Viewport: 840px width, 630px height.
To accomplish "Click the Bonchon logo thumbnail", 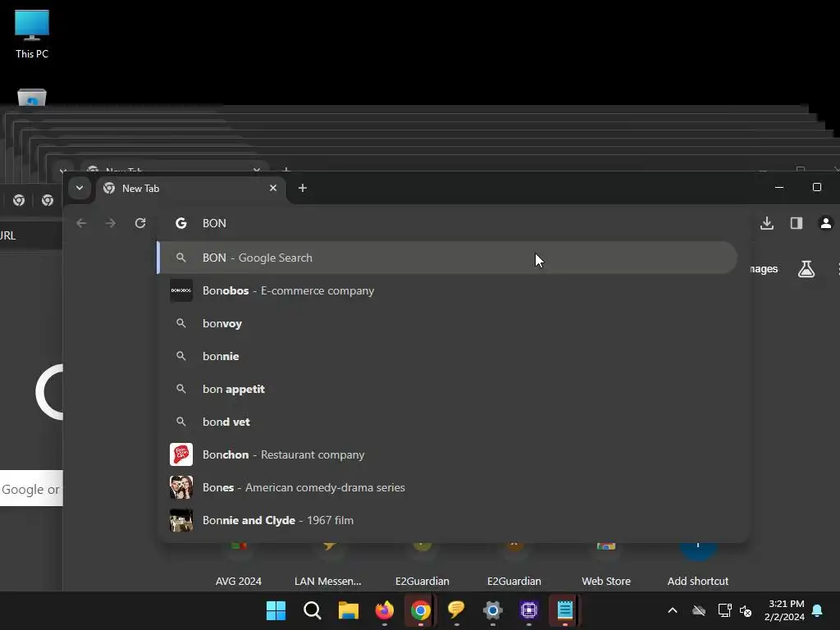I will [x=181, y=454].
